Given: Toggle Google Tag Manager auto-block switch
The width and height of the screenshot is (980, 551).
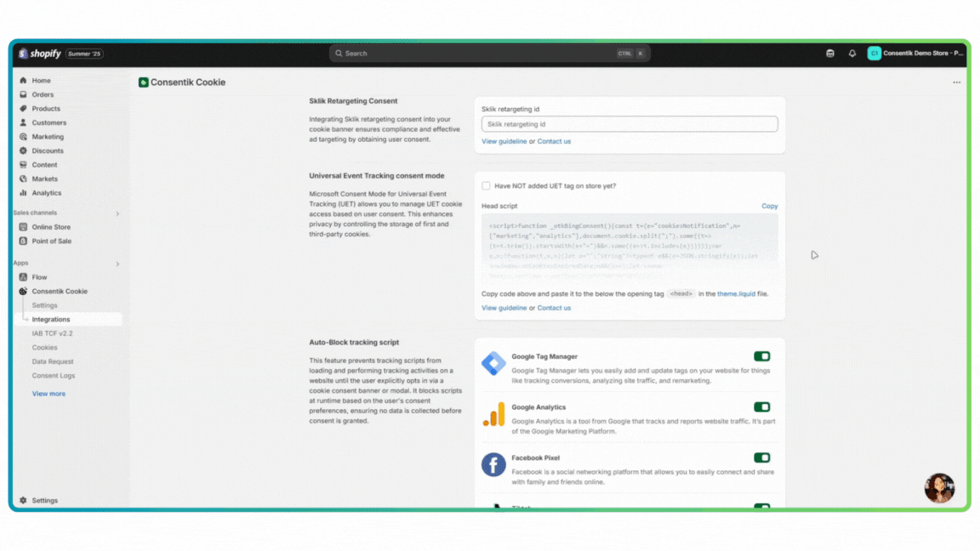Looking at the screenshot, I should tap(762, 356).
